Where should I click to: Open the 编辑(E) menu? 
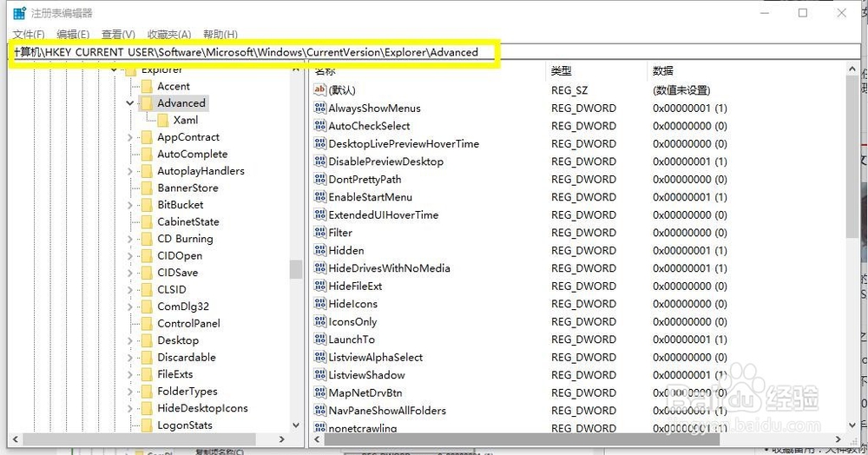click(x=73, y=35)
